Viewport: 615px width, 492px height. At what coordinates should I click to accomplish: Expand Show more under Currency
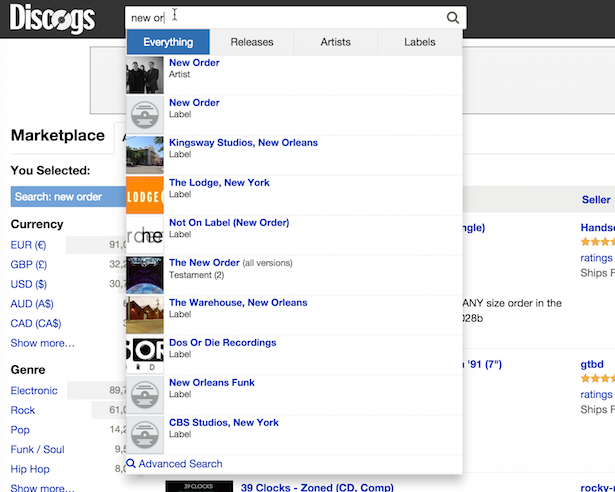[x=42, y=343]
